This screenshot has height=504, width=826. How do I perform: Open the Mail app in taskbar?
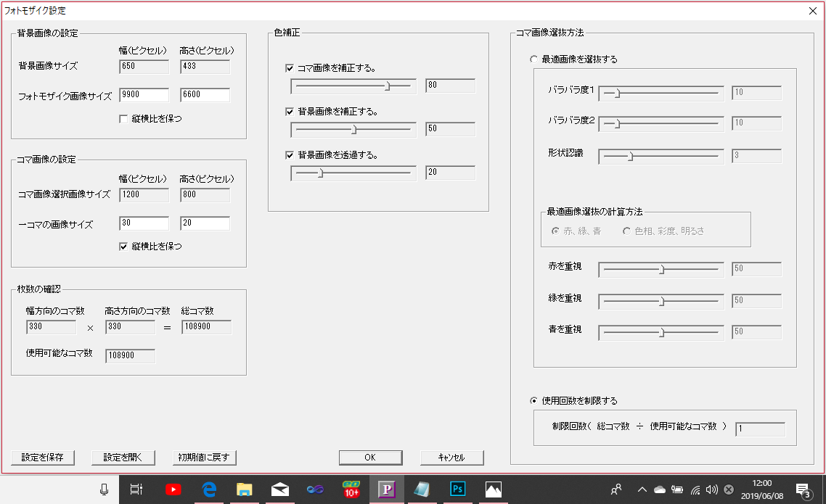[279, 489]
